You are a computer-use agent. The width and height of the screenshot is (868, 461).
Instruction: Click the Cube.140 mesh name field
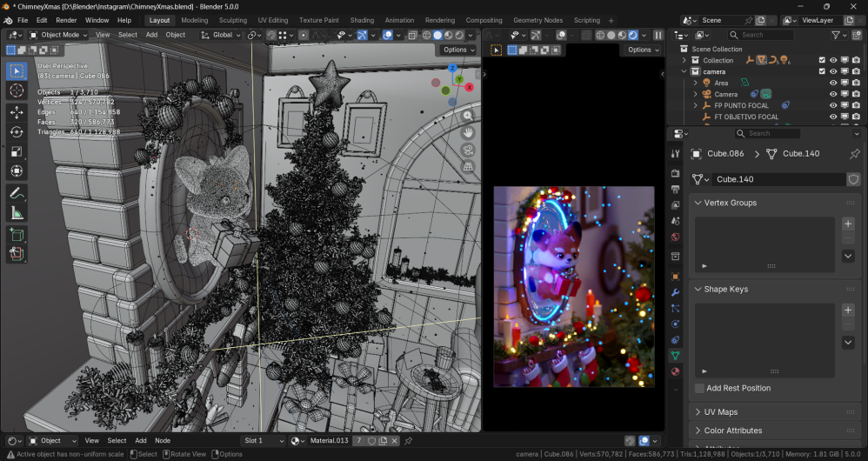777,179
